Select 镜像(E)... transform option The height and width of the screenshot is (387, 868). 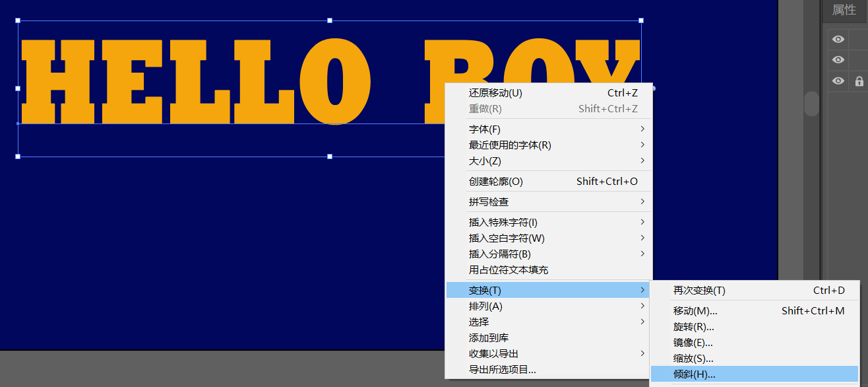755,343
